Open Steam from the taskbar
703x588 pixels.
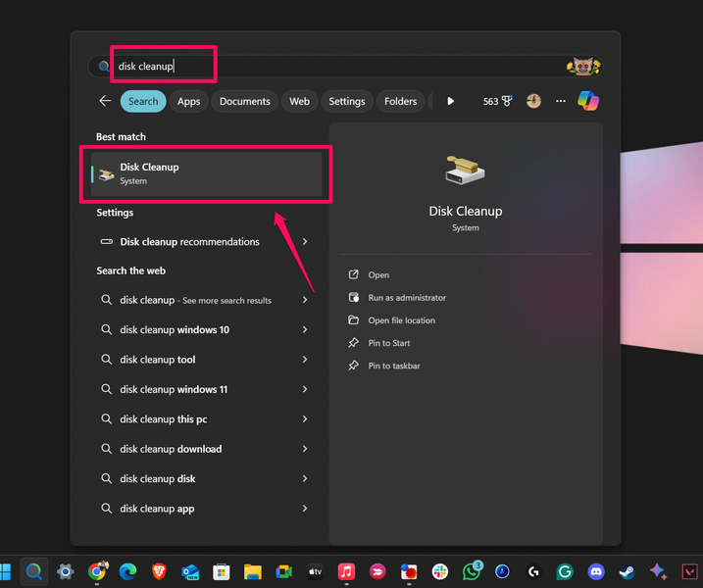click(628, 571)
